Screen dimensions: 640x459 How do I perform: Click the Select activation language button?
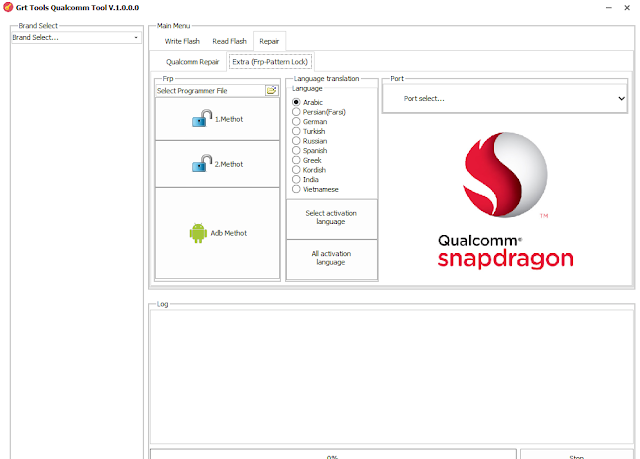332,218
